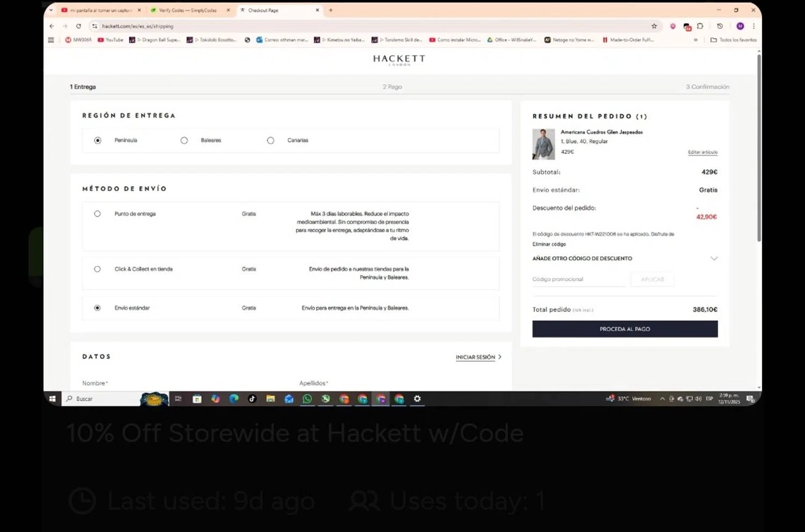
Task: Click Editar artículo link
Action: click(702, 152)
